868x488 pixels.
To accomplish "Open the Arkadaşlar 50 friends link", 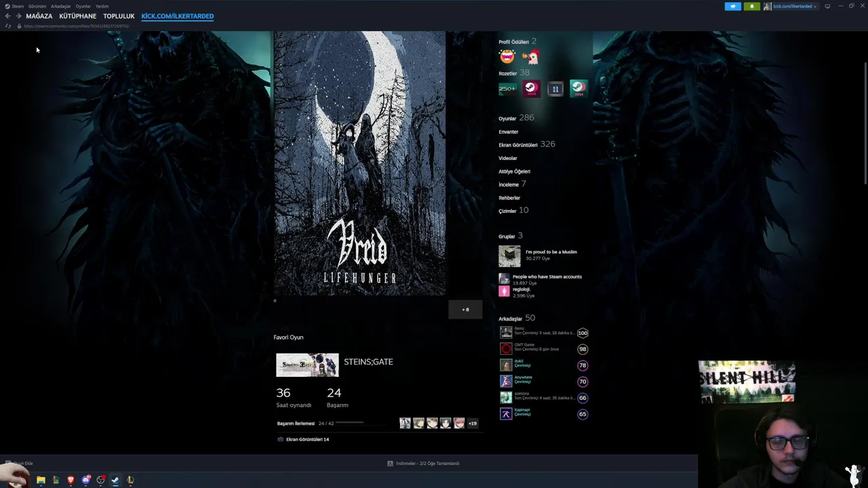I will pyautogui.click(x=517, y=318).
